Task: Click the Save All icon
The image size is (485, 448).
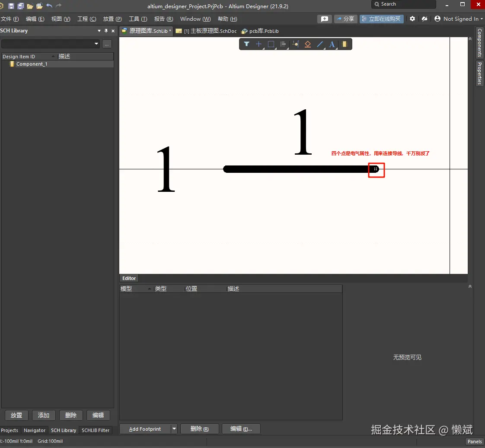Action: point(20,6)
